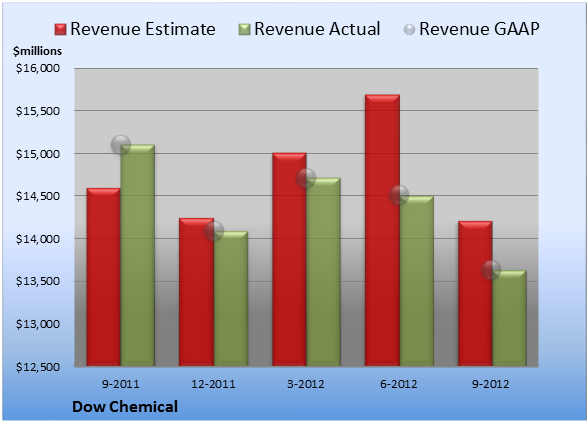The height and width of the screenshot is (422, 588).
Task: Click the GAAP sphere marker for 9-2012
Action: click(x=491, y=270)
